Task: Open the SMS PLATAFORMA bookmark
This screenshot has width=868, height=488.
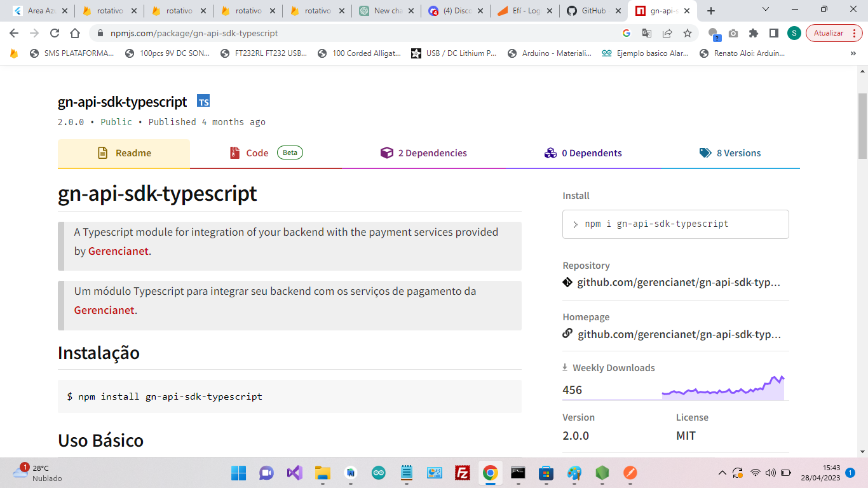Action: pyautogui.click(x=72, y=53)
